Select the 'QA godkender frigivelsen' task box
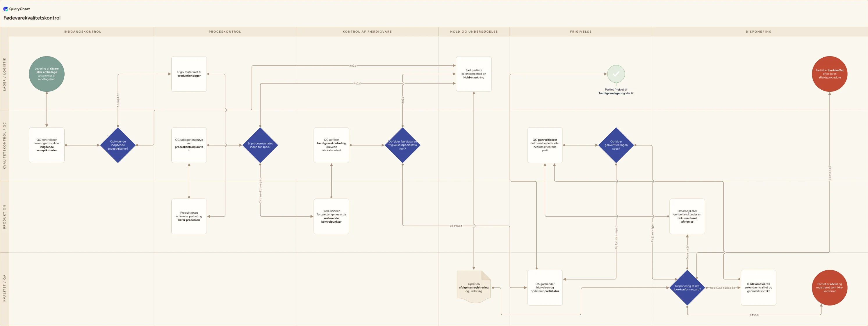This screenshot has height=326, width=868. point(545,288)
